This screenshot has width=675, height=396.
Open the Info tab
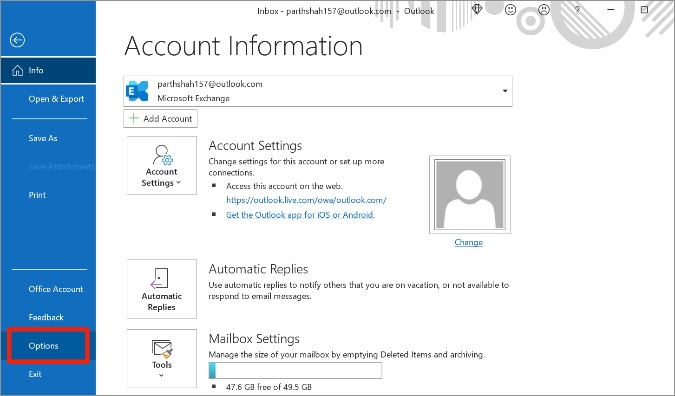pos(48,70)
